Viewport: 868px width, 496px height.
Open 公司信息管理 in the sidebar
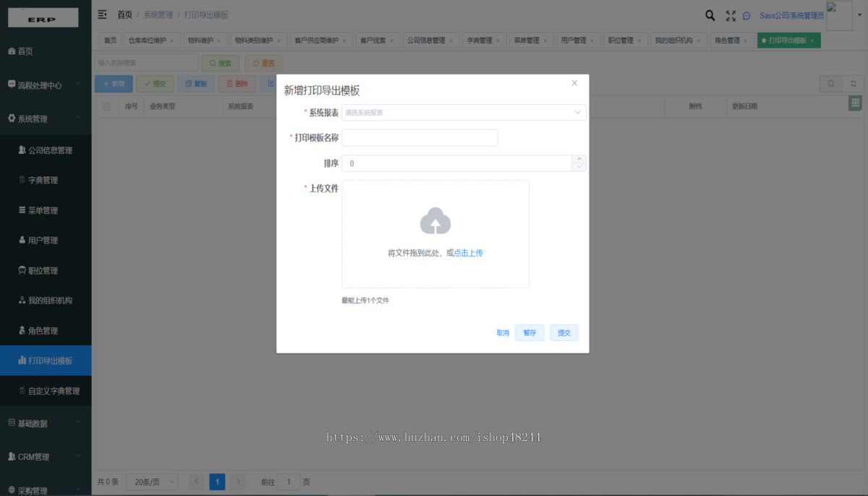tap(46, 150)
